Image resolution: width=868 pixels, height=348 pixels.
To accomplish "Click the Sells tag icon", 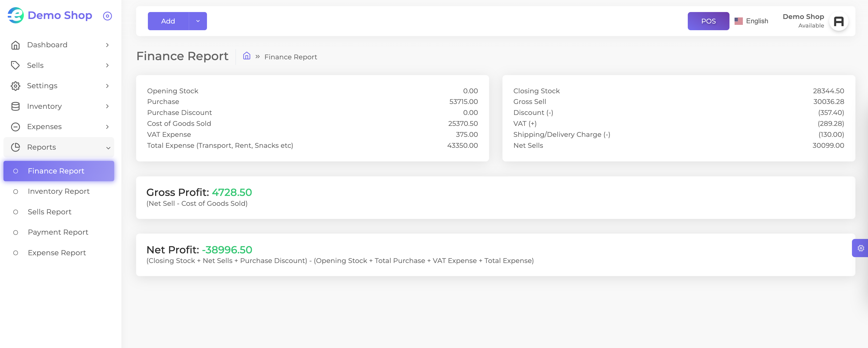I will [x=16, y=65].
